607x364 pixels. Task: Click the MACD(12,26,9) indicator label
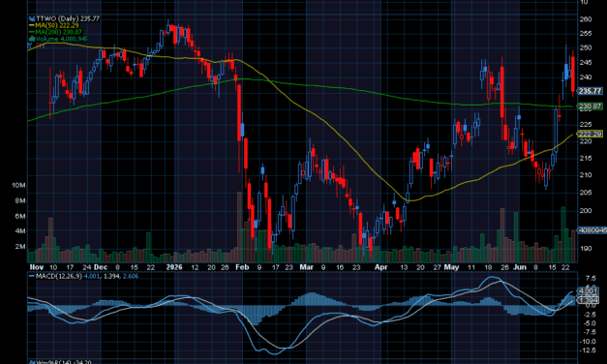point(58,276)
